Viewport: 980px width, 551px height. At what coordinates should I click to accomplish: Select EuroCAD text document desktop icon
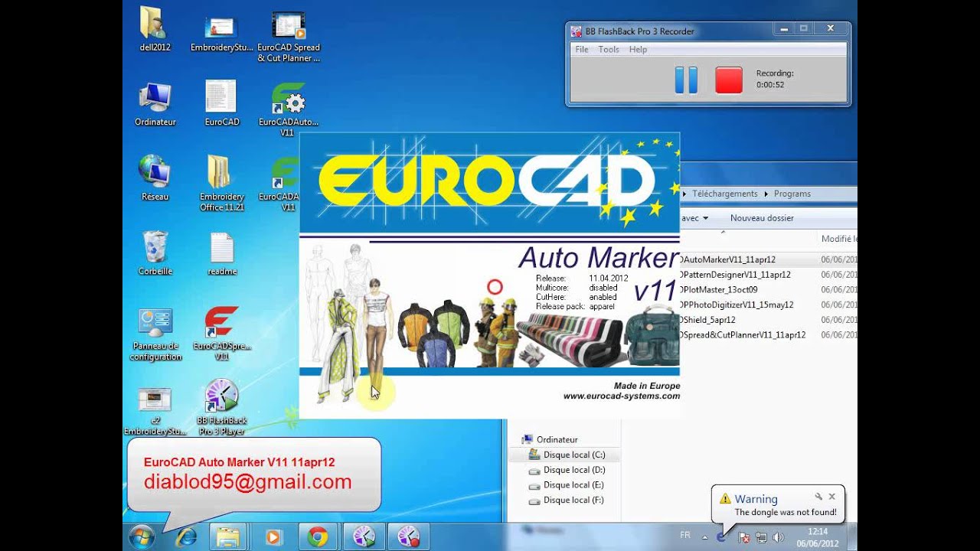221,103
